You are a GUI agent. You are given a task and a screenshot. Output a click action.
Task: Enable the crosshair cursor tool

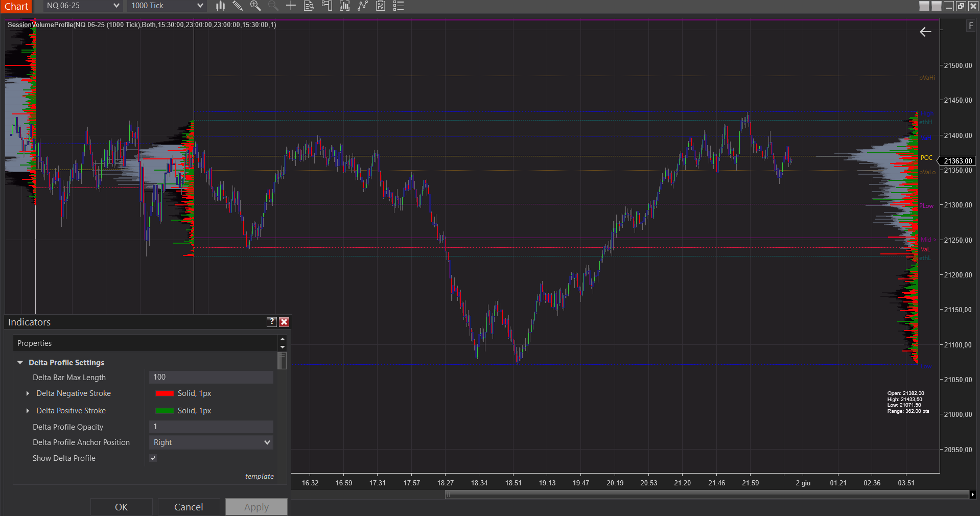[x=291, y=6]
